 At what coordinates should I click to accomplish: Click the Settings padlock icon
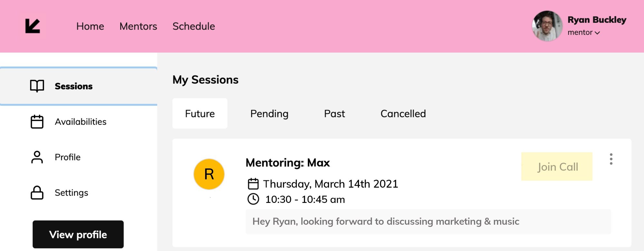point(37,193)
